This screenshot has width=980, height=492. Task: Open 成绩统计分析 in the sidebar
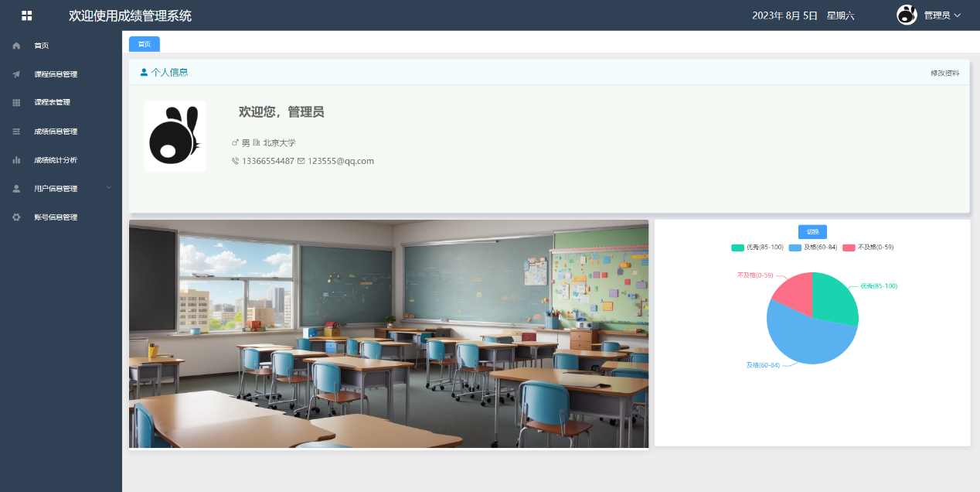tap(61, 160)
